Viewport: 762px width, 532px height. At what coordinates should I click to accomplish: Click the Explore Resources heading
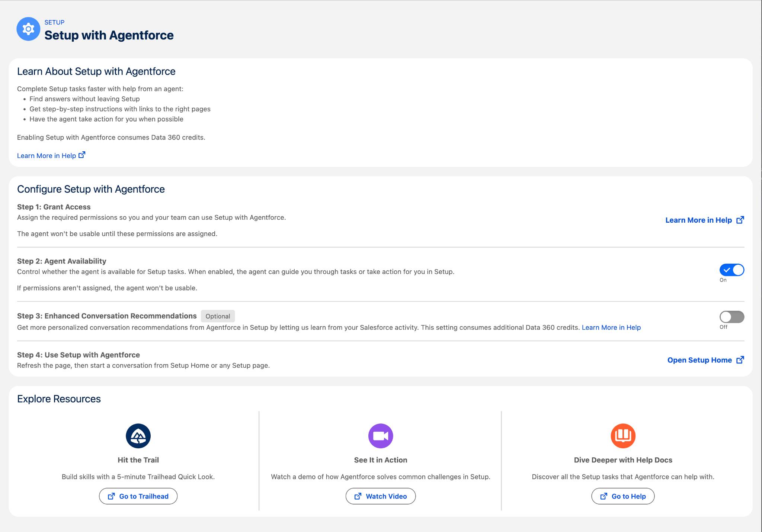point(59,399)
